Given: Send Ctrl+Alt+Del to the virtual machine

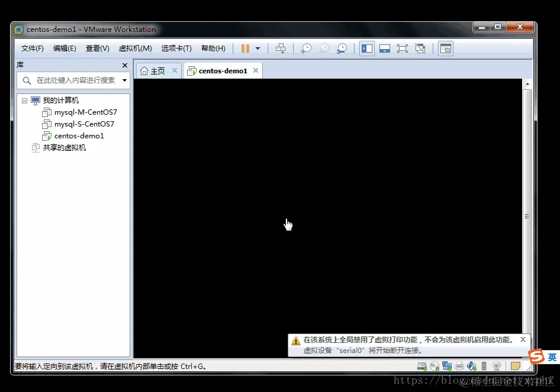Looking at the screenshot, I should click(281, 48).
